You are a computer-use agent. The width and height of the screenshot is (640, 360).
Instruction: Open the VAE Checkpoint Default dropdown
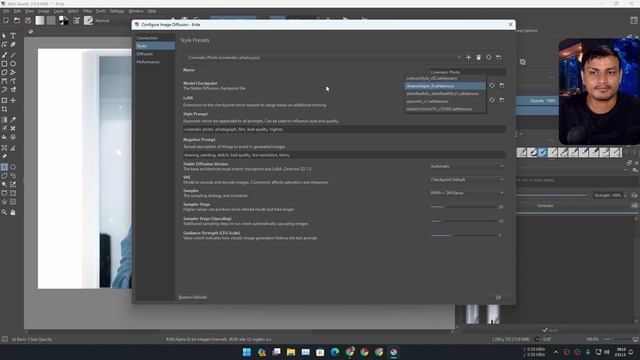click(x=467, y=180)
